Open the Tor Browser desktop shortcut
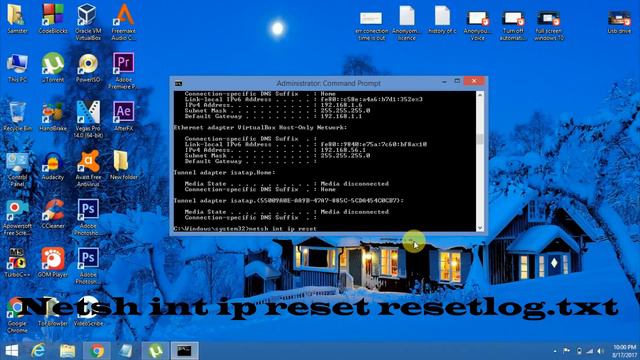This screenshot has height=360, width=640. click(53, 312)
